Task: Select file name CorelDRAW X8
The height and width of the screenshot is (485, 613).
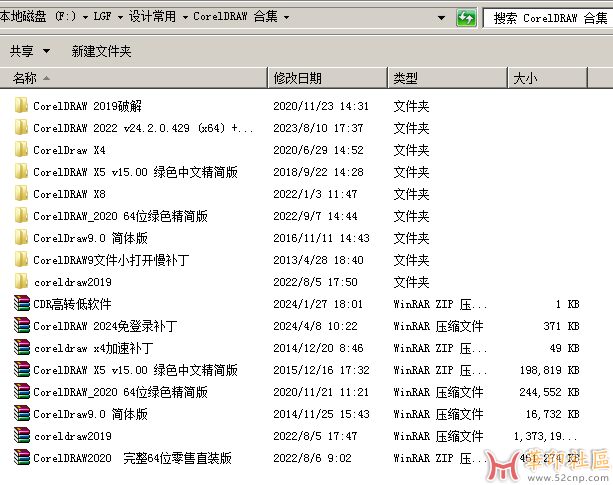Action: point(69,194)
